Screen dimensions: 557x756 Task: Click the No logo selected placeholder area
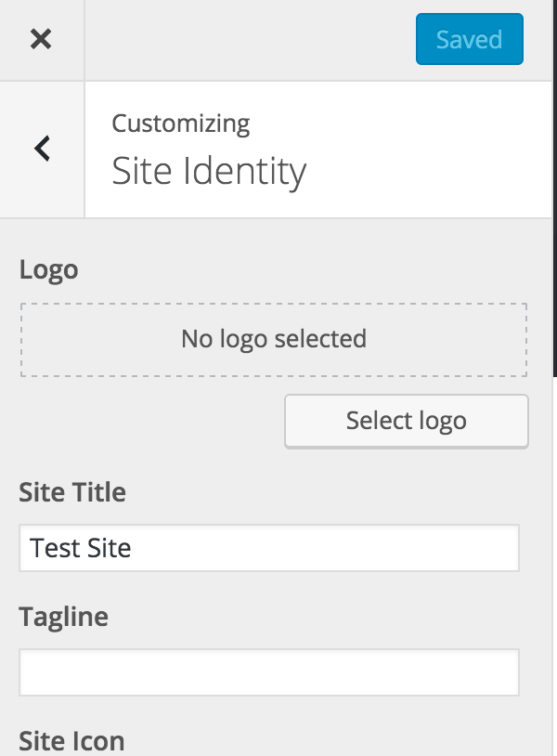point(273,339)
